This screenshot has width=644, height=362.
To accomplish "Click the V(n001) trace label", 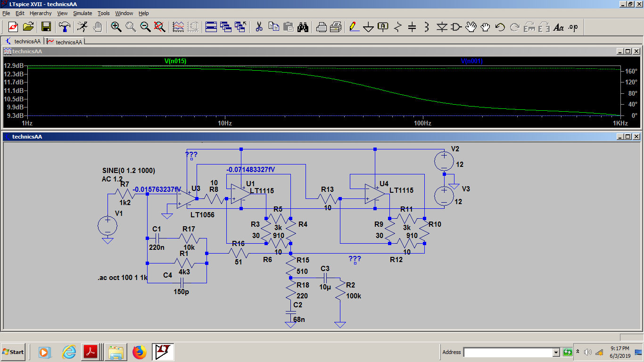I will click(x=472, y=61).
